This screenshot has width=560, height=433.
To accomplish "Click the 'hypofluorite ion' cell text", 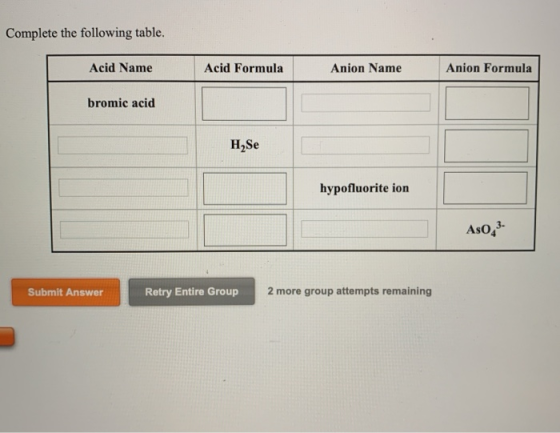I will [x=365, y=188].
